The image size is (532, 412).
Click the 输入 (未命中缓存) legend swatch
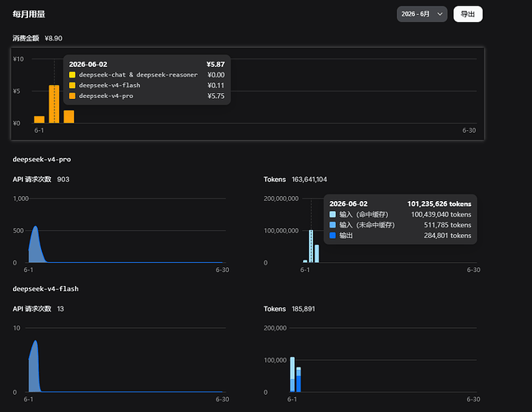333,225
